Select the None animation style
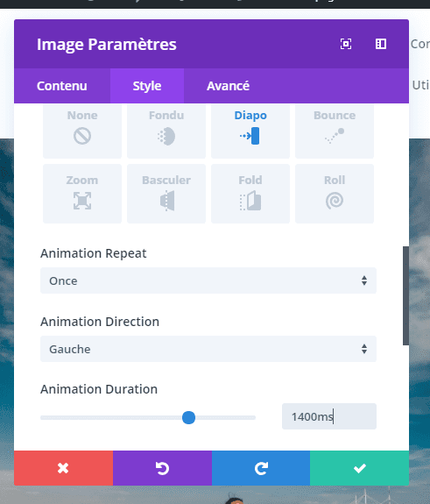The height and width of the screenshot is (504, 430). coord(82,131)
